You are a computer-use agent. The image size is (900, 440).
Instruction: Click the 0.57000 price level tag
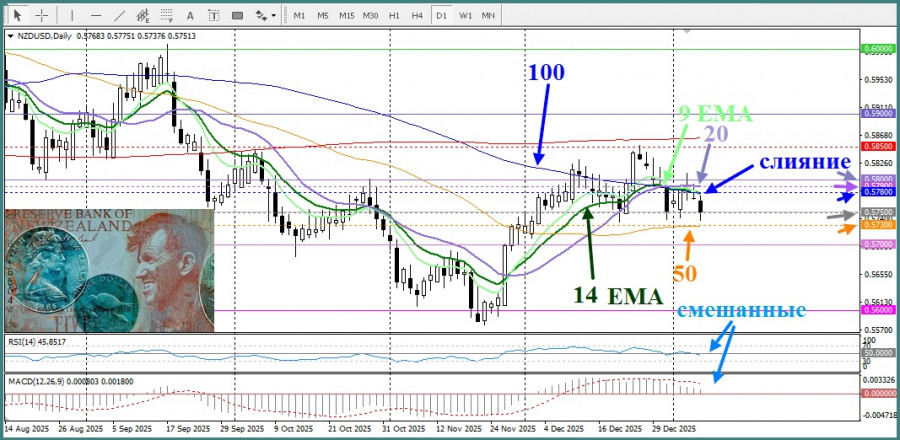[x=878, y=244]
